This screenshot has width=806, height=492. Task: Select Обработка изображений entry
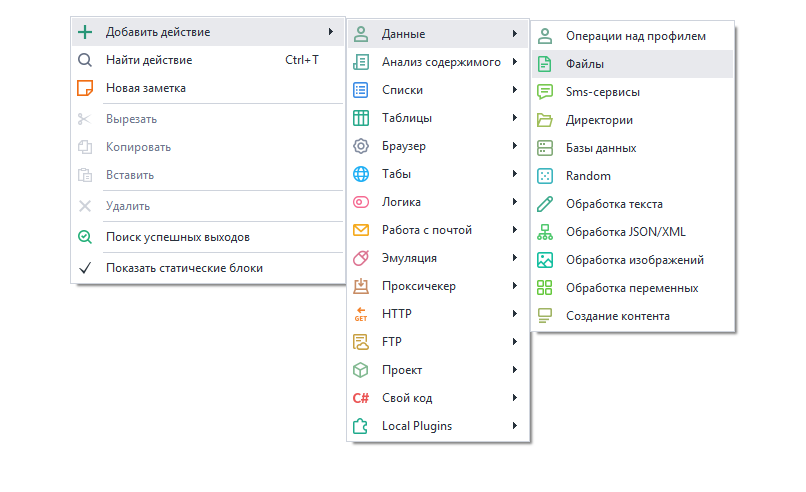pos(634,260)
